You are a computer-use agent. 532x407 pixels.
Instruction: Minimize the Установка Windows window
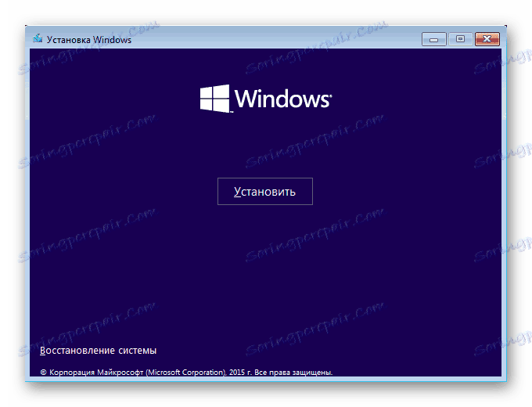coord(434,39)
